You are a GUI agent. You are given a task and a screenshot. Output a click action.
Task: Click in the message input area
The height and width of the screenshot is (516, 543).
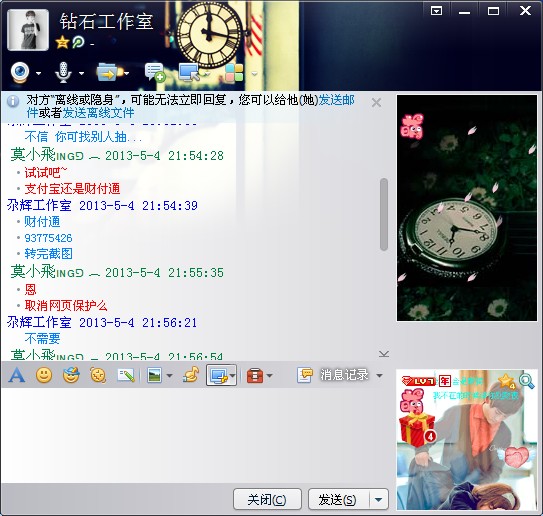click(x=196, y=435)
